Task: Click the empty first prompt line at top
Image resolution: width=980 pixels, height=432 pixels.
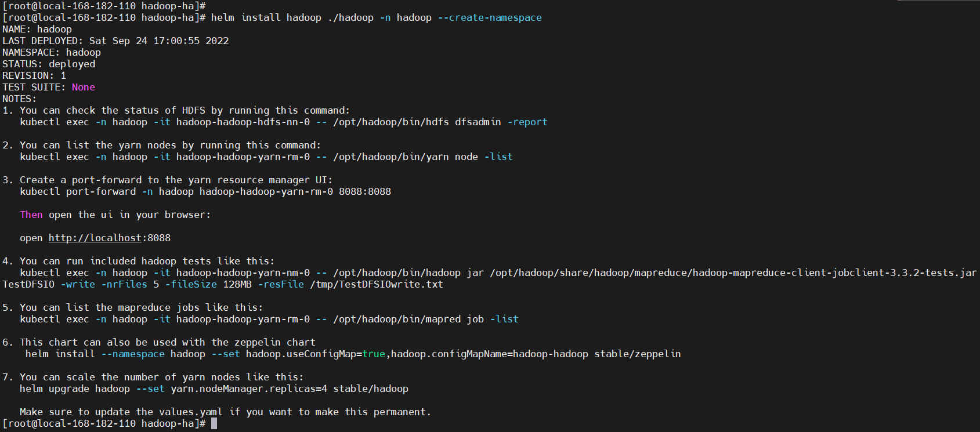Action: pos(104,6)
